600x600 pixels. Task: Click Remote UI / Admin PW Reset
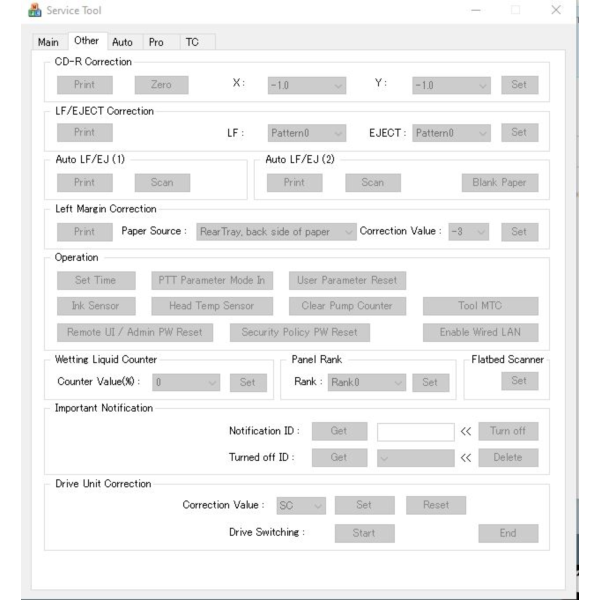click(x=135, y=333)
